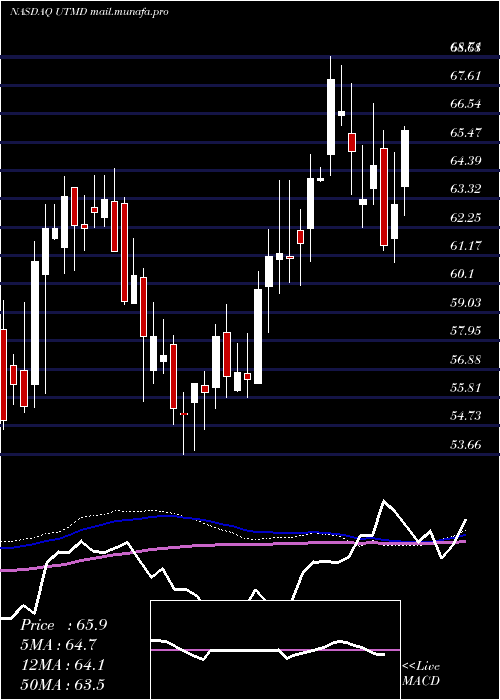Click the 64.39 price axis label
The image size is (500, 700).
point(466,160)
